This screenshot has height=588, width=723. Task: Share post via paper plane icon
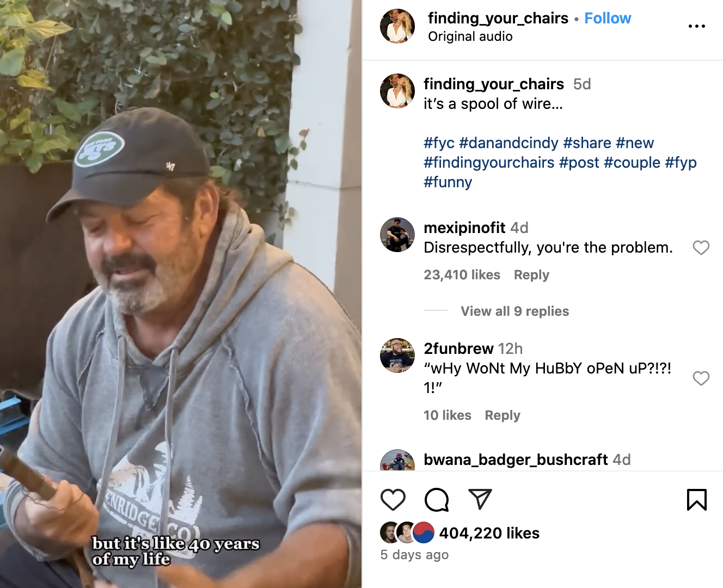pyautogui.click(x=480, y=499)
